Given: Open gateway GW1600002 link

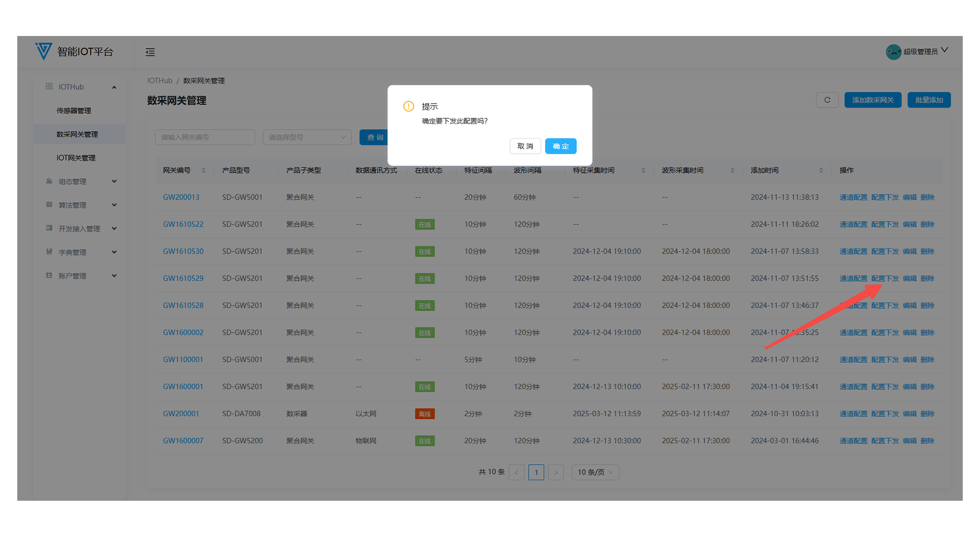Looking at the screenshot, I should click(x=183, y=333).
